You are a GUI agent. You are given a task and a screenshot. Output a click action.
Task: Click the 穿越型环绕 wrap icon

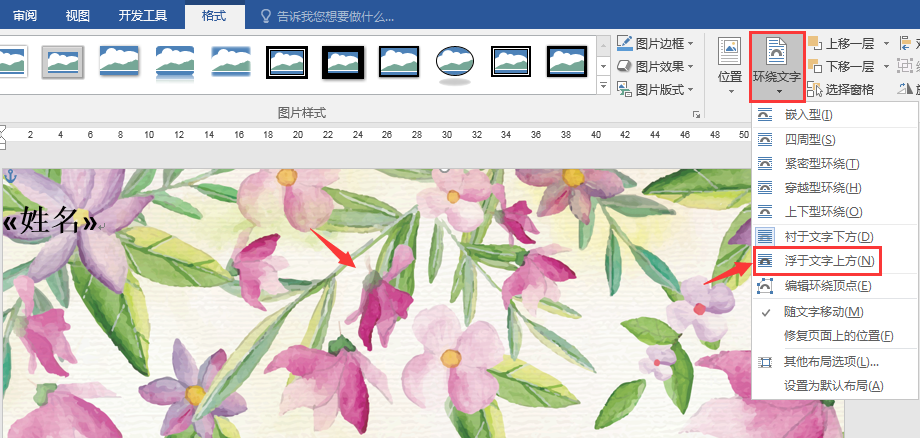(766, 188)
